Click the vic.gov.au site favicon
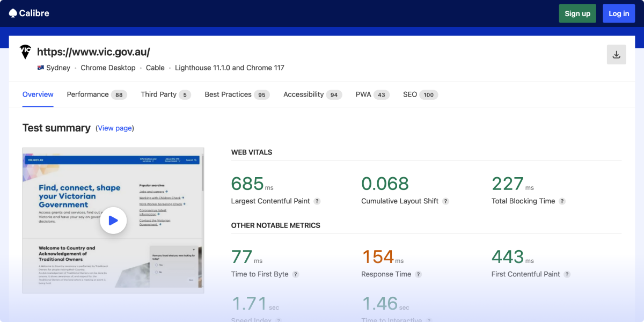Viewport: 644px width, 322px height. 25,52
